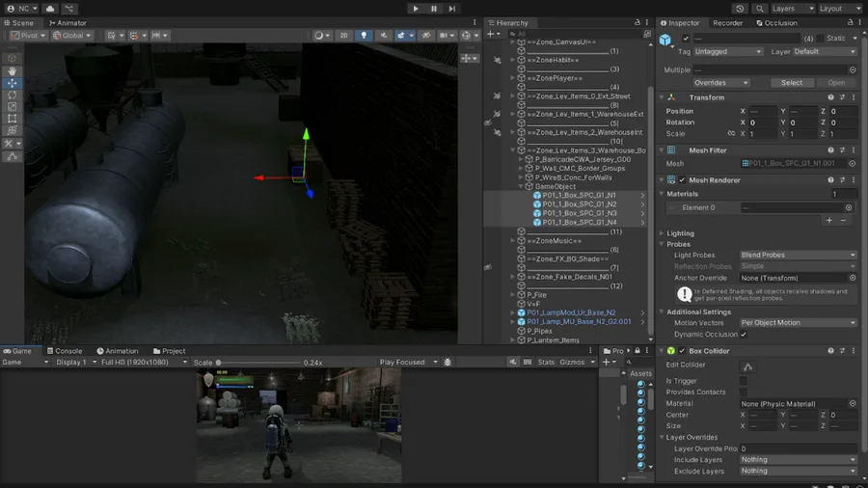Click the Hierarchy search field
868x488 pixels.
coord(574,35)
